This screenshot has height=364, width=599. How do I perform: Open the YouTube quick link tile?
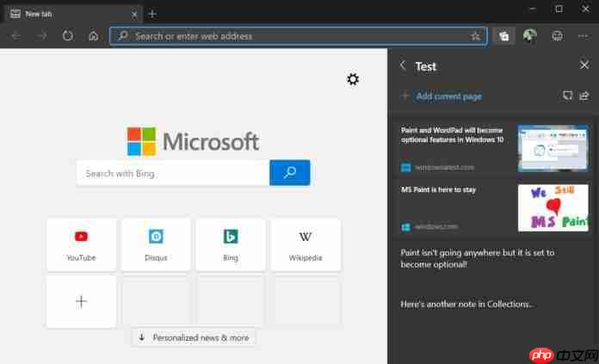[x=81, y=244]
